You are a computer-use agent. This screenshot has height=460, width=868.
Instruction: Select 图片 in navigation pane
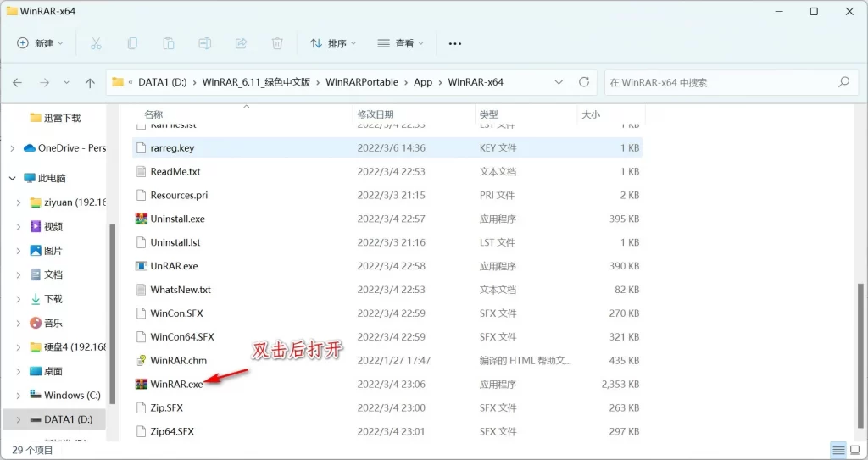[46, 251]
